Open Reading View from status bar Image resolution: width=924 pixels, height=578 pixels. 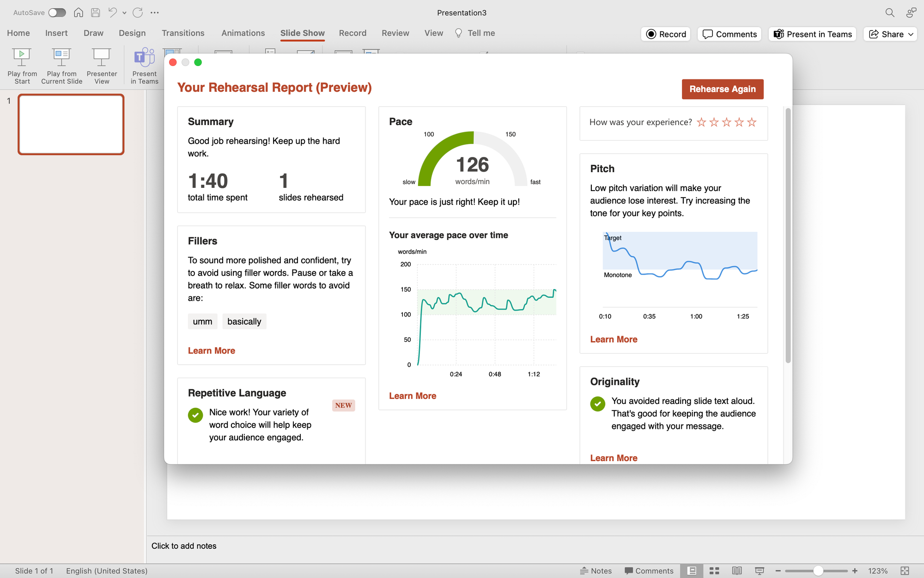pyautogui.click(x=737, y=571)
